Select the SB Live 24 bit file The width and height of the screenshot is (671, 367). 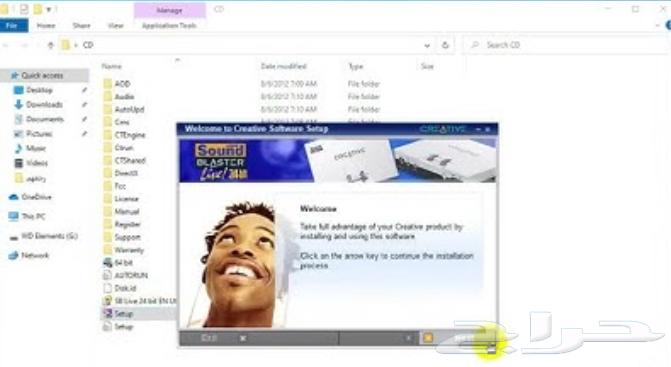[x=145, y=301]
